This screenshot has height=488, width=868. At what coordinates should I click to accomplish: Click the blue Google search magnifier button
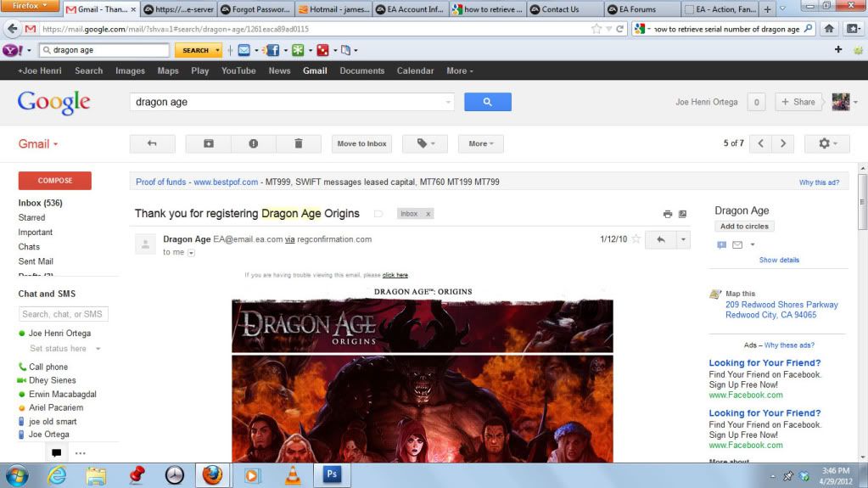487,102
